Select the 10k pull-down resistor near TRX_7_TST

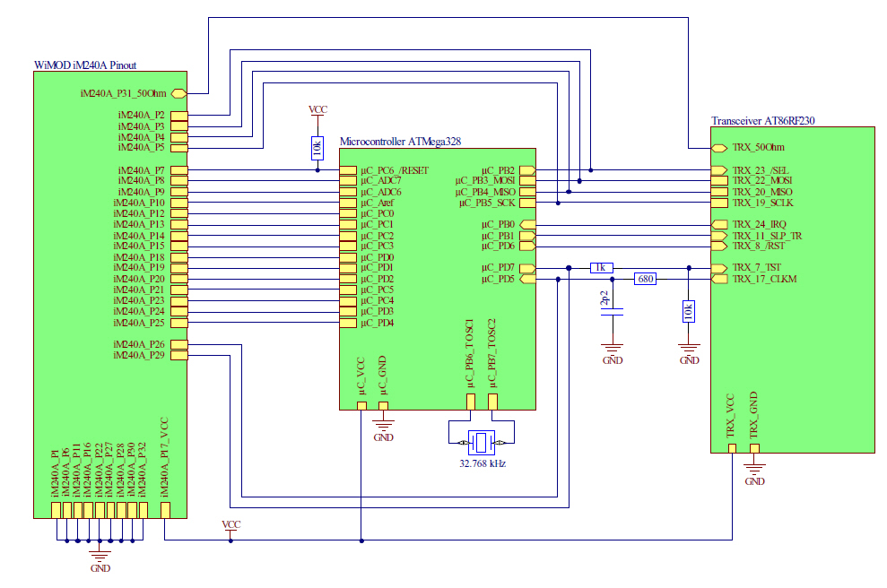[x=689, y=312]
